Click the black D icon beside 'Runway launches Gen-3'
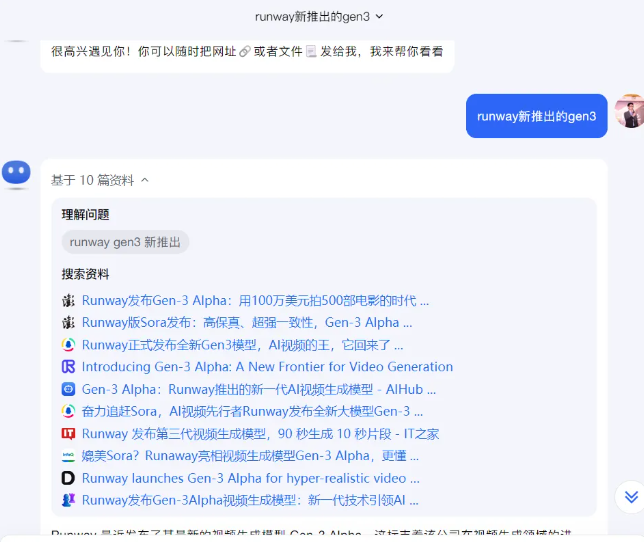The height and width of the screenshot is (542, 644). pos(68,478)
